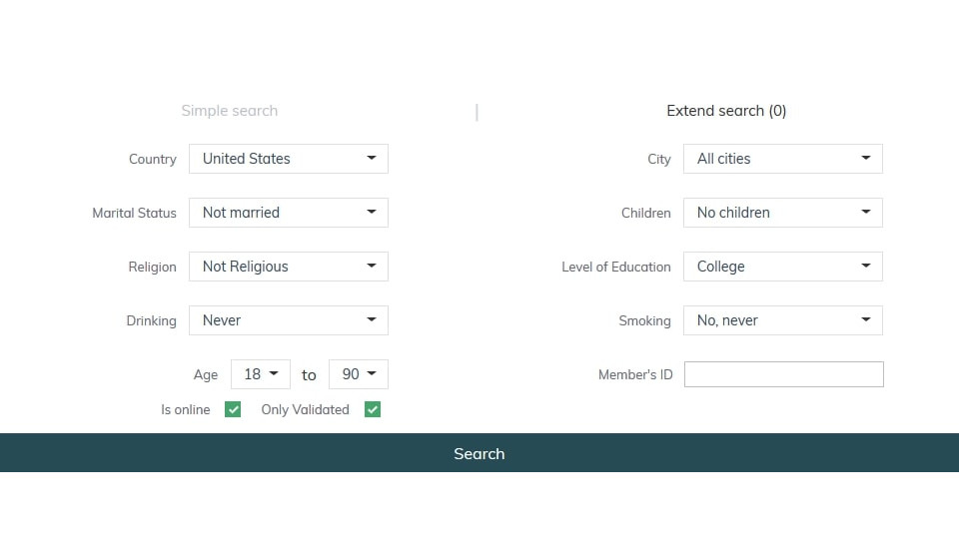
Task: Open the Religion dropdown
Action: tap(288, 267)
